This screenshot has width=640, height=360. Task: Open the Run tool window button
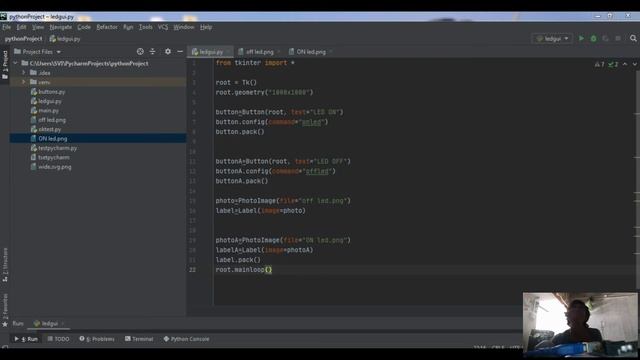click(26, 339)
